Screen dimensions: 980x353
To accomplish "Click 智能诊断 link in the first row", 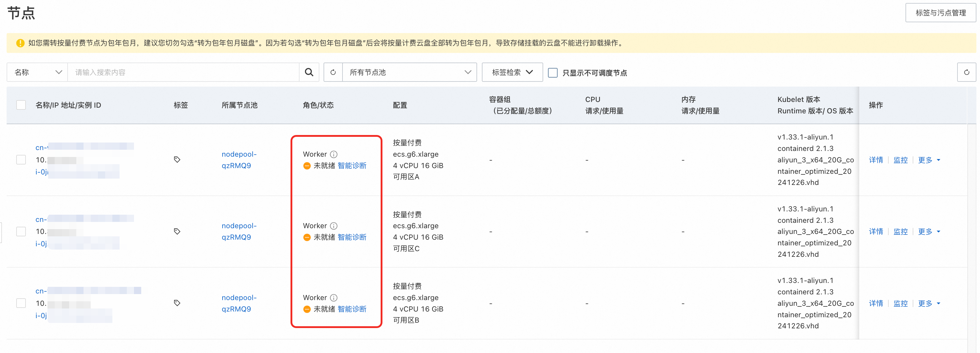I will click(352, 166).
